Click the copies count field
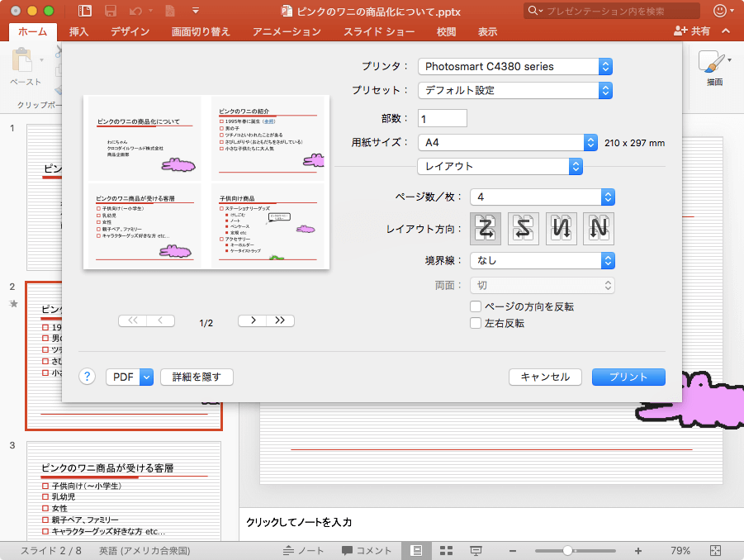The height and width of the screenshot is (560, 744). point(443,118)
